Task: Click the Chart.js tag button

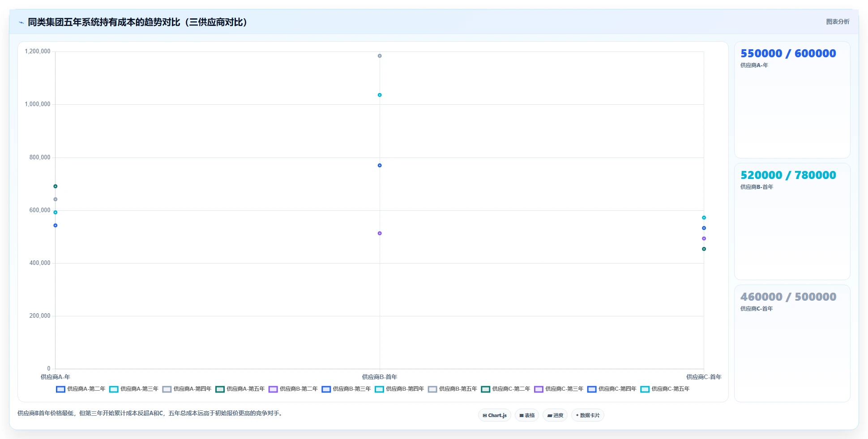Action: click(x=495, y=415)
